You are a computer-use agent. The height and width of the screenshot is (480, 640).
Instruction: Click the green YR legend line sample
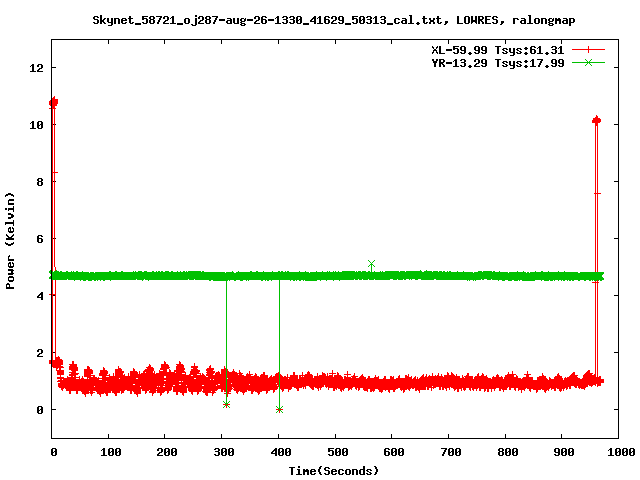(588, 62)
